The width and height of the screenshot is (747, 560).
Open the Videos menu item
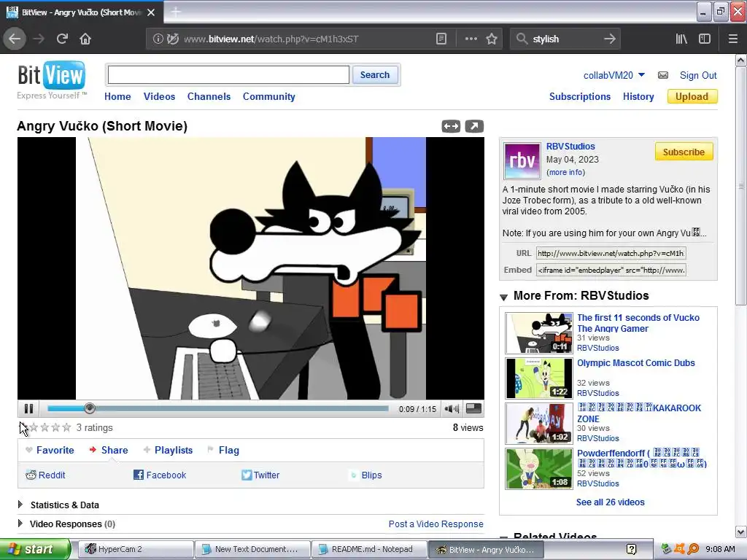click(159, 97)
